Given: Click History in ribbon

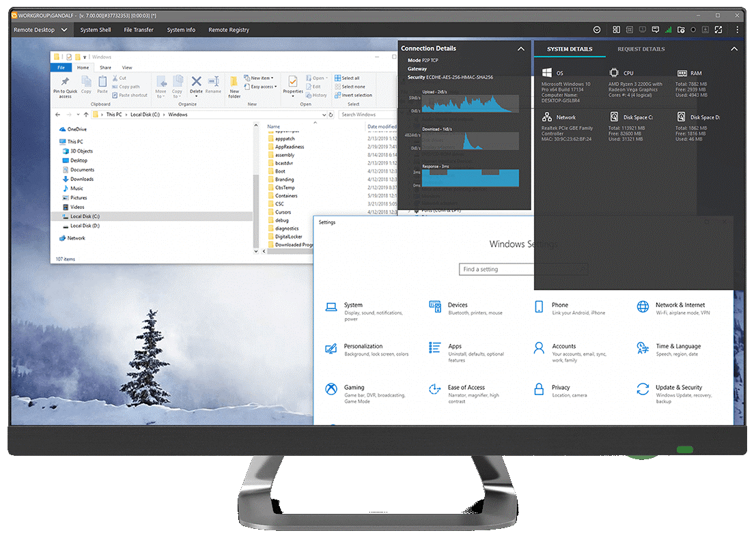Looking at the screenshot, I should pos(316,96).
